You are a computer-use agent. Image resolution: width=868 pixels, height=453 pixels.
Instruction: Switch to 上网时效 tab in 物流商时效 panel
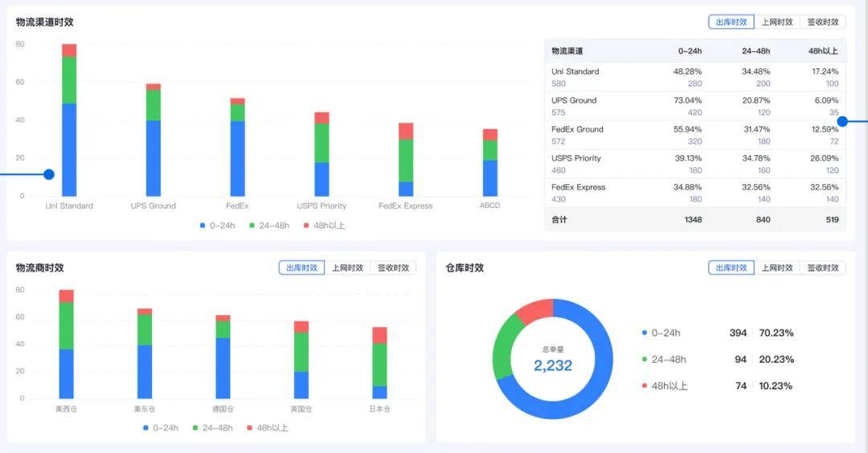(348, 267)
